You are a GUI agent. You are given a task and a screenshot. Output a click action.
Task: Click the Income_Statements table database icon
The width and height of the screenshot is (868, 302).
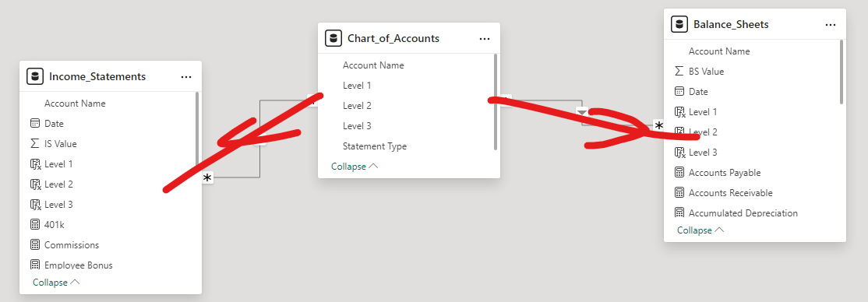coord(35,76)
